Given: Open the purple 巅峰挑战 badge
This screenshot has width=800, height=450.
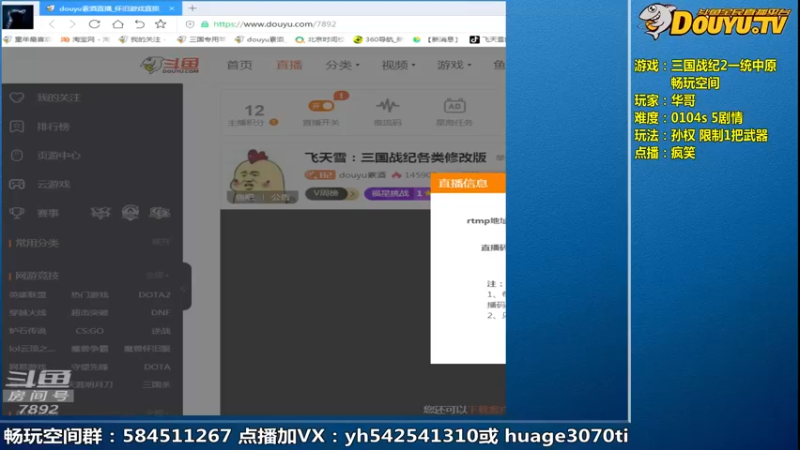Looking at the screenshot, I should point(397,193).
